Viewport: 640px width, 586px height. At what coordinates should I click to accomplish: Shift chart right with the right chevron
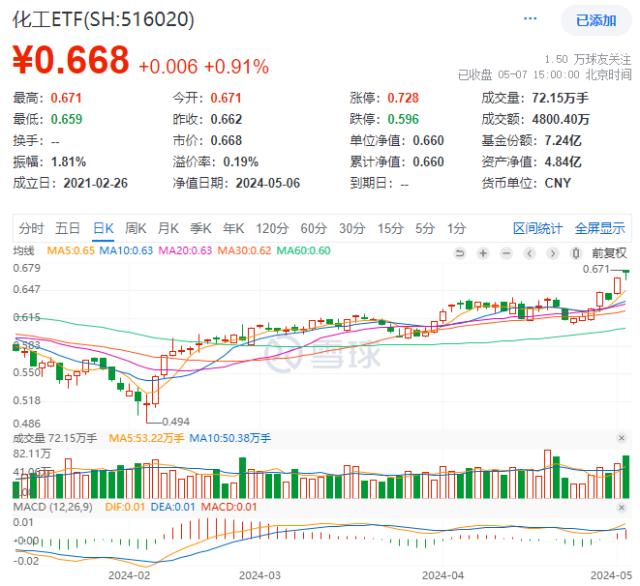coord(553,253)
